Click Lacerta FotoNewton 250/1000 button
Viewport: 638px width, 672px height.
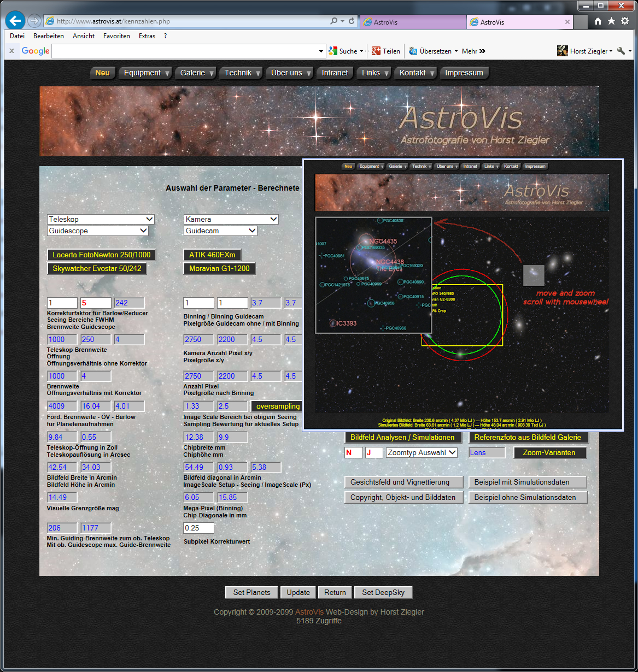point(102,255)
